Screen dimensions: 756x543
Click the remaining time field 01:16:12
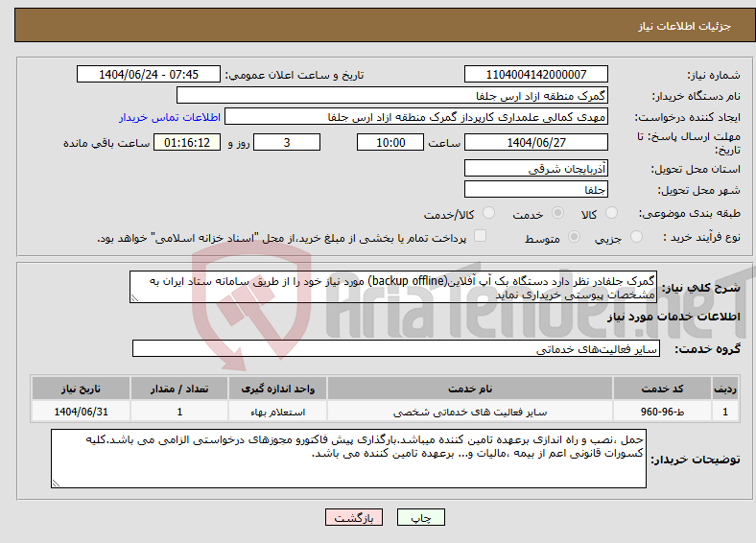[187, 142]
